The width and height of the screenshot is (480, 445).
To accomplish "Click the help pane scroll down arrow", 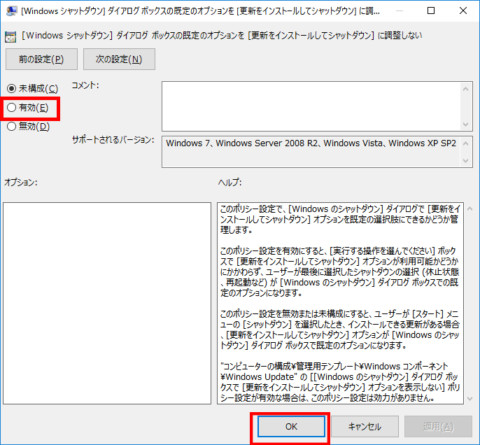I will click(x=470, y=399).
